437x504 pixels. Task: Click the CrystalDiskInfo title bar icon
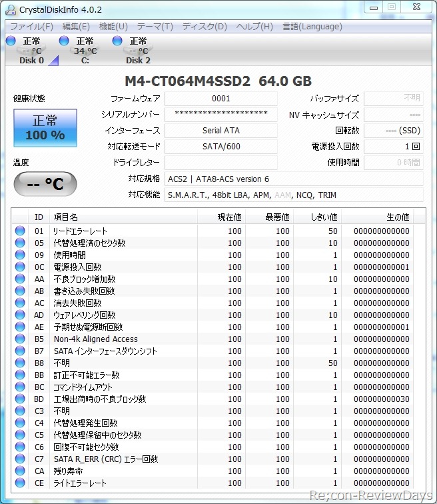click(11, 9)
